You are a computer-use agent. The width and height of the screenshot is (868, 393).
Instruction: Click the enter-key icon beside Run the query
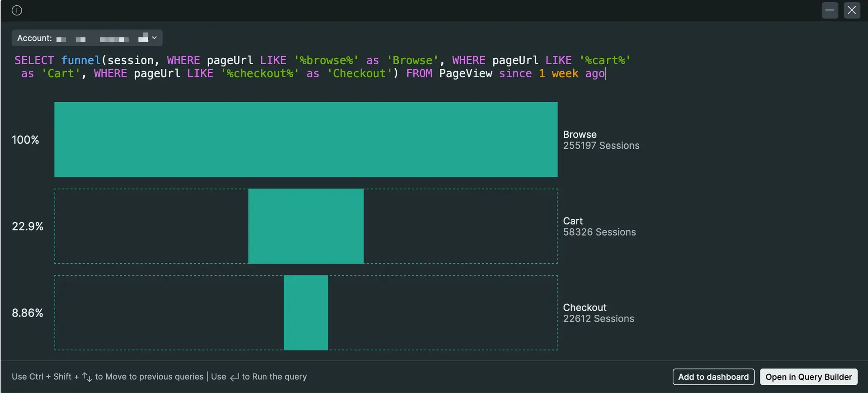pyautogui.click(x=234, y=377)
